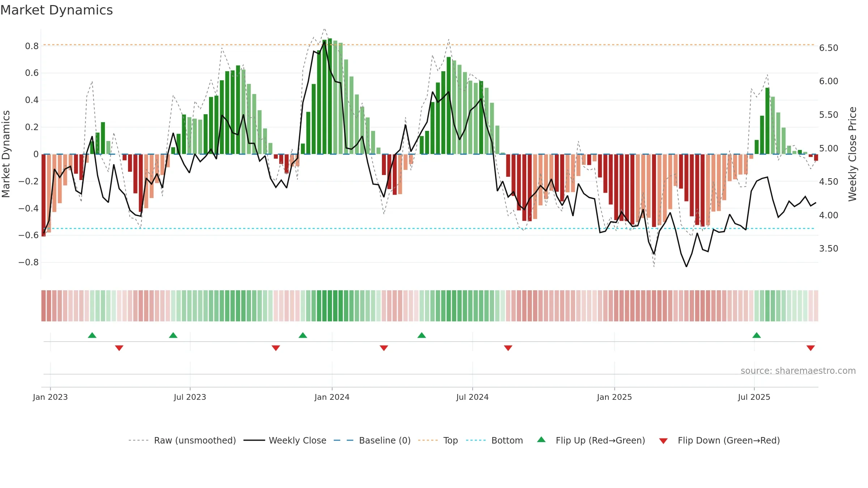The image size is (868, 488).
Task: Click the 0.8 left axis tick label
Action: click(x=32, y=46)
